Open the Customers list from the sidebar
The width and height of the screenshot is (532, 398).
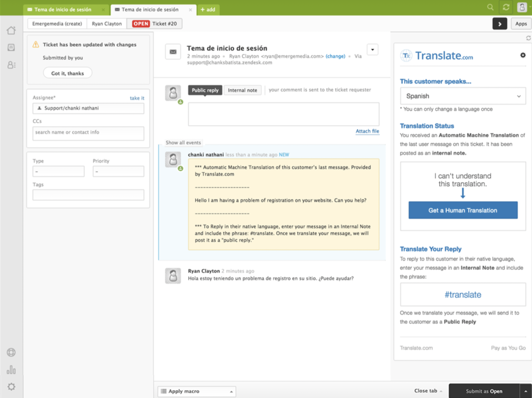click(11, 65)
